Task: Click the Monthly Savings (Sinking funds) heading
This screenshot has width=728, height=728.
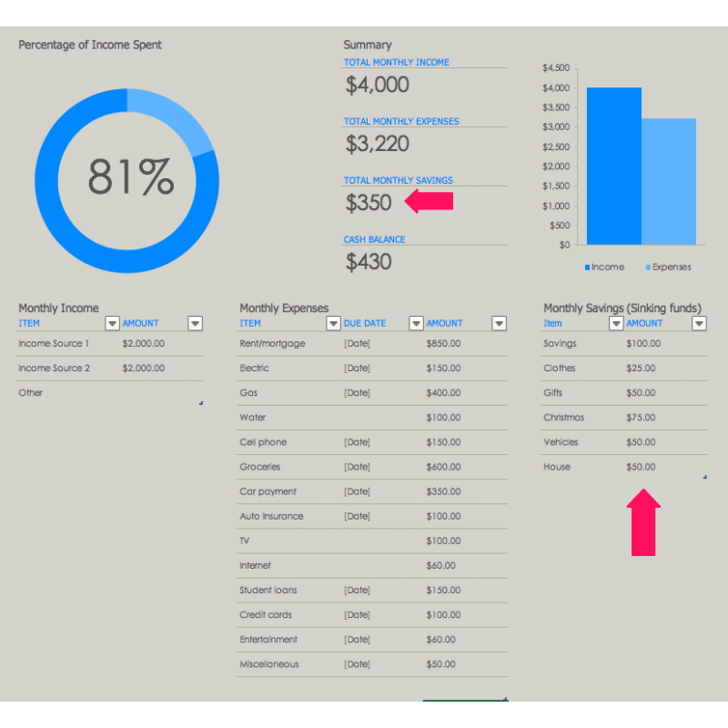Action: [622, 308]
